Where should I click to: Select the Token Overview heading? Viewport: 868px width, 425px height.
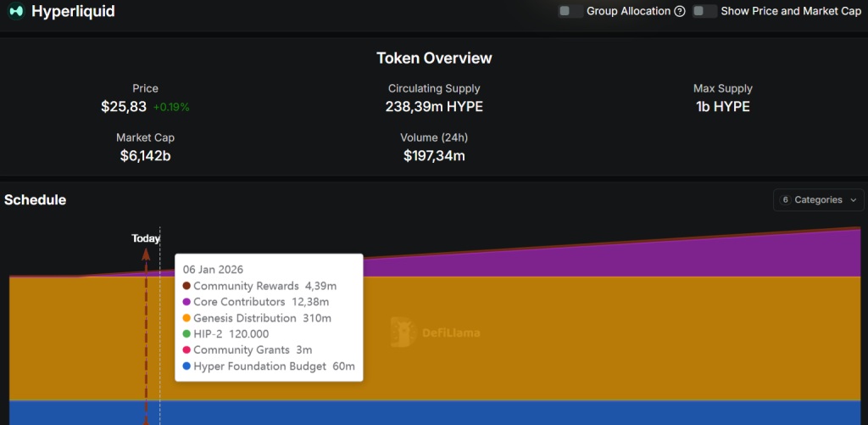point(434,59)
